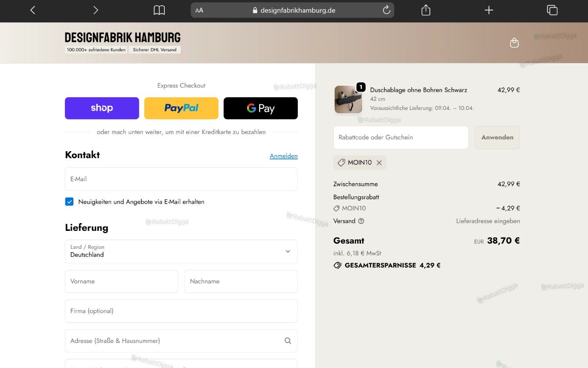Add a new tab with plus icon
The width and height of the screenshot is (588, 368).
(489, 10)
